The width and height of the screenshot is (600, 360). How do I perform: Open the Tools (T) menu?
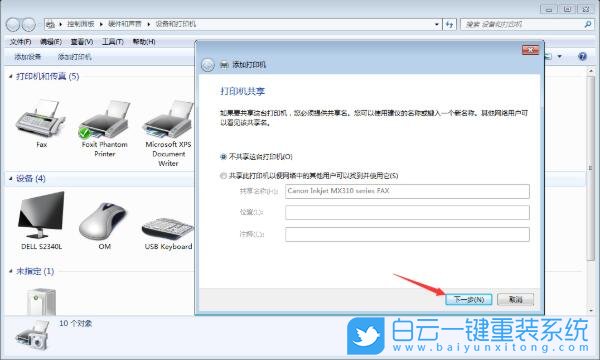(112, 42)
